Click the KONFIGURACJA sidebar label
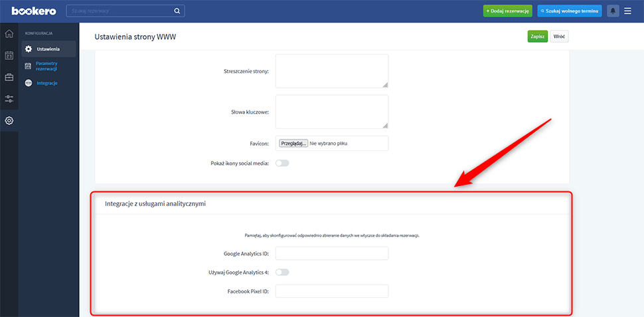 [39, 33]
